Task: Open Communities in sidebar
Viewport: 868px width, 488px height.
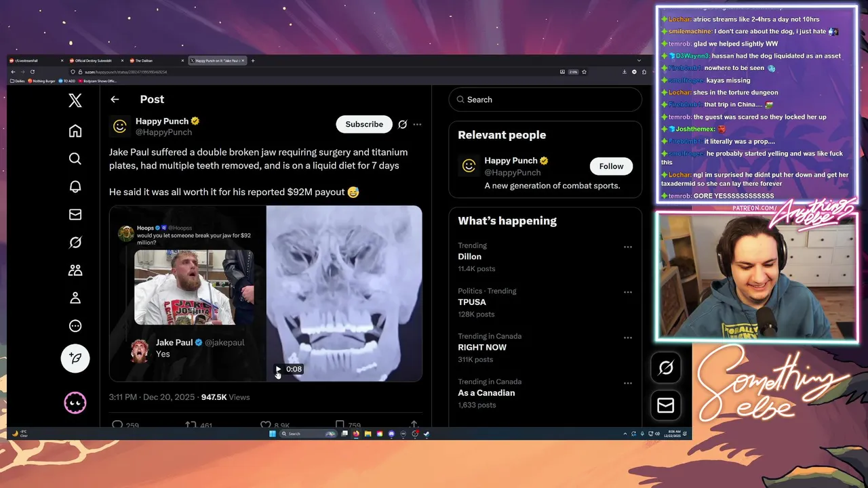Action: [75, 270]
